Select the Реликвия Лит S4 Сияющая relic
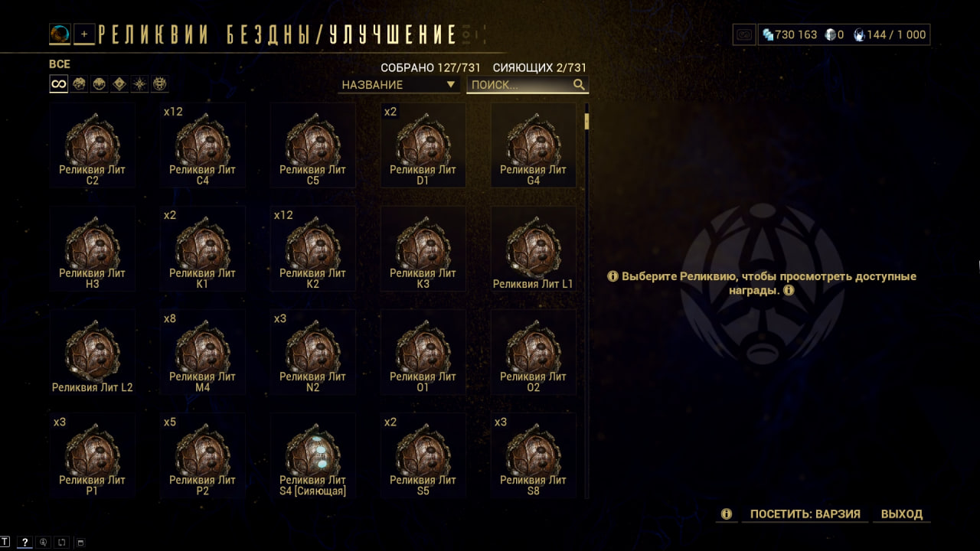 [x=312, y=456]
